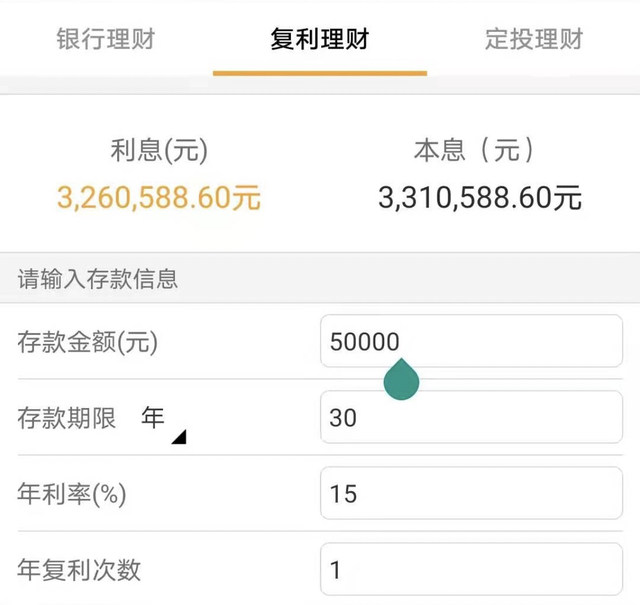Click the 年复利次数 label
The width and height of the screenshot is (640, 605).
79,570
